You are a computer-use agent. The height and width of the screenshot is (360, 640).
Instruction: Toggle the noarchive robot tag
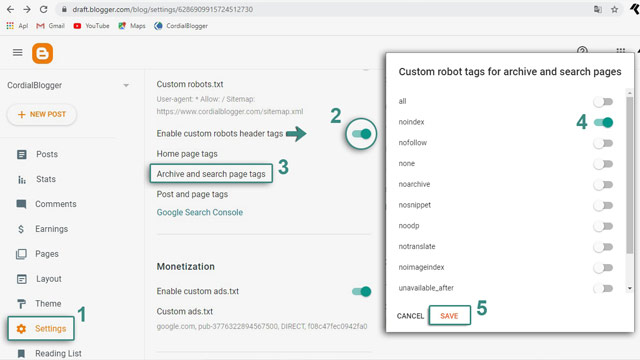[x=603, y=185]
